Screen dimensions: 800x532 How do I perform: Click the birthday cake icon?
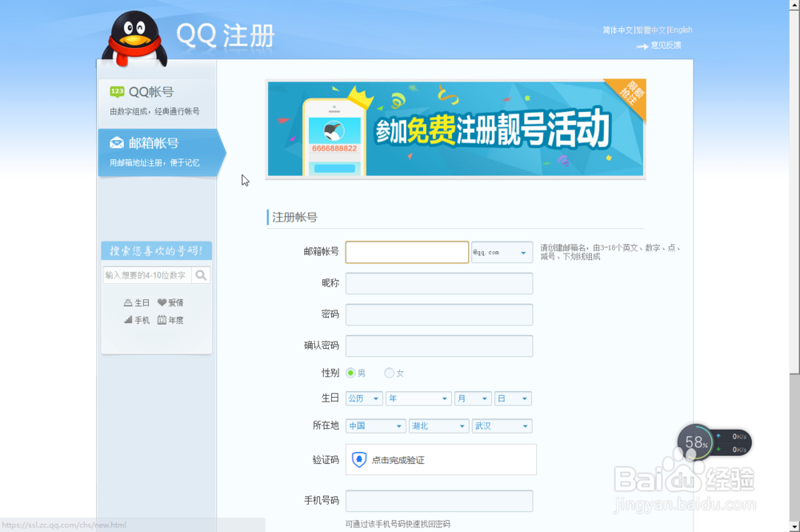[128, 303]
